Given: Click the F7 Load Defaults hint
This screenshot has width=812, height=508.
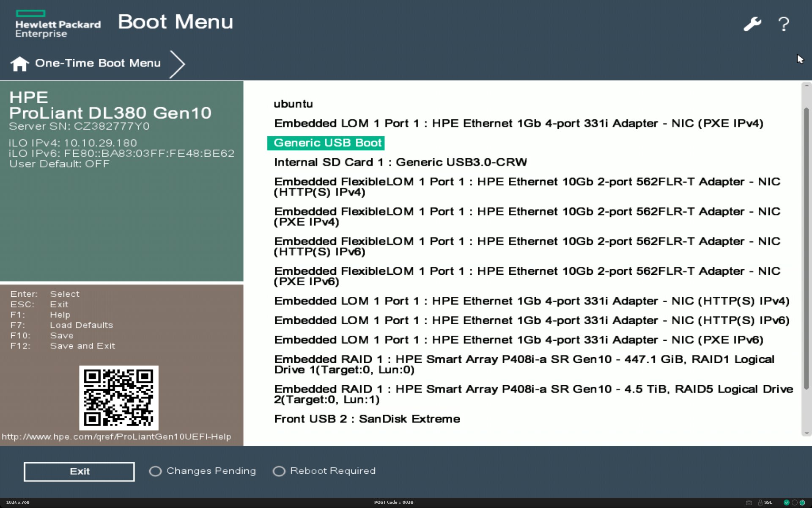Looking at the screenshot, I should point(62,325).
